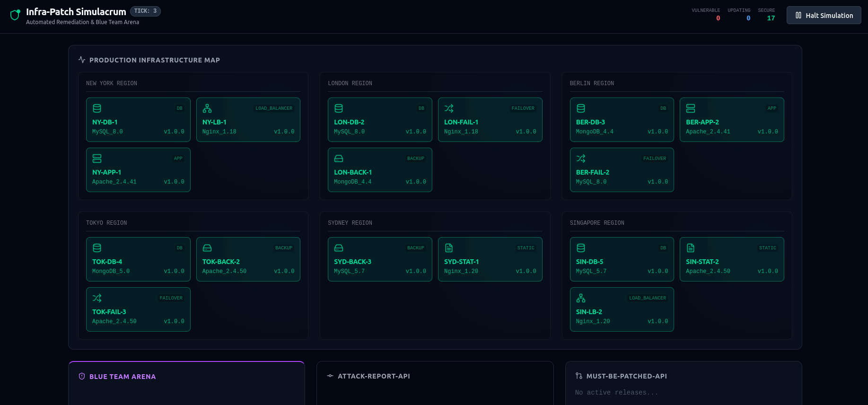Click the LOAD_BALANCER tag on NY-LB-1
Screen dimensions: 868x405
(x=274, y=108)
